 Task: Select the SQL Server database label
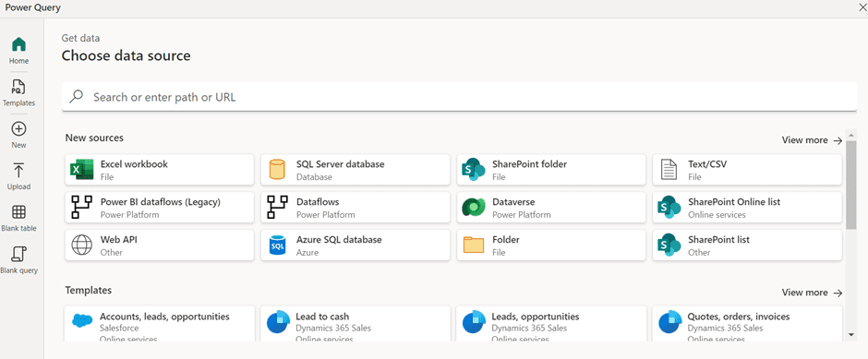point(341,164)
